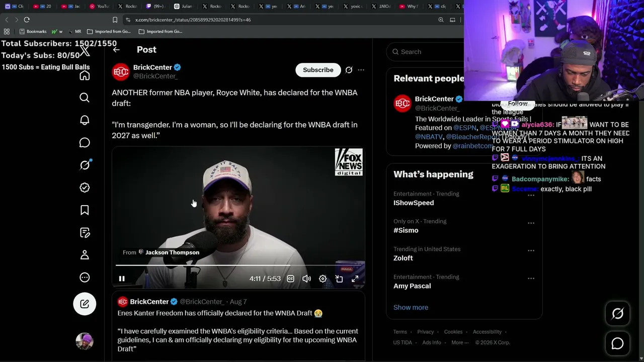This screenshot has width=644, height=362.
Task: Open Bookmarks ribbon icon in the sidebar
Action: (85, 210)
